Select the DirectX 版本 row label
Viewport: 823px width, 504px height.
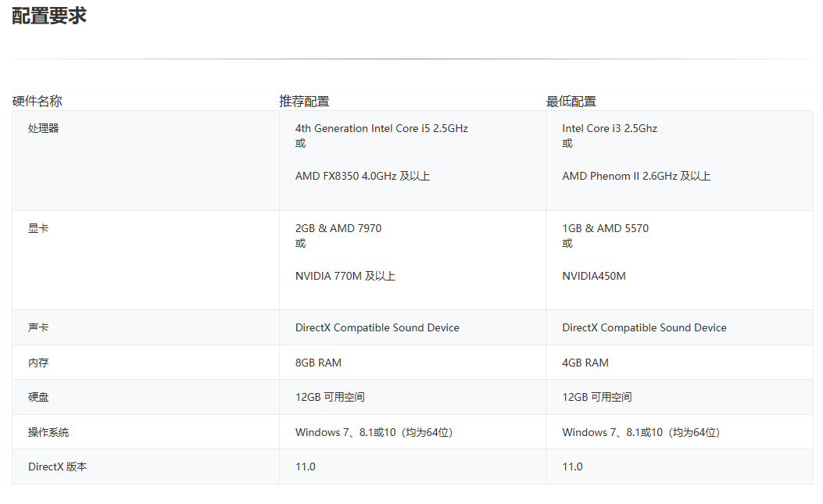pyautogui.click(x=58, y=466)
